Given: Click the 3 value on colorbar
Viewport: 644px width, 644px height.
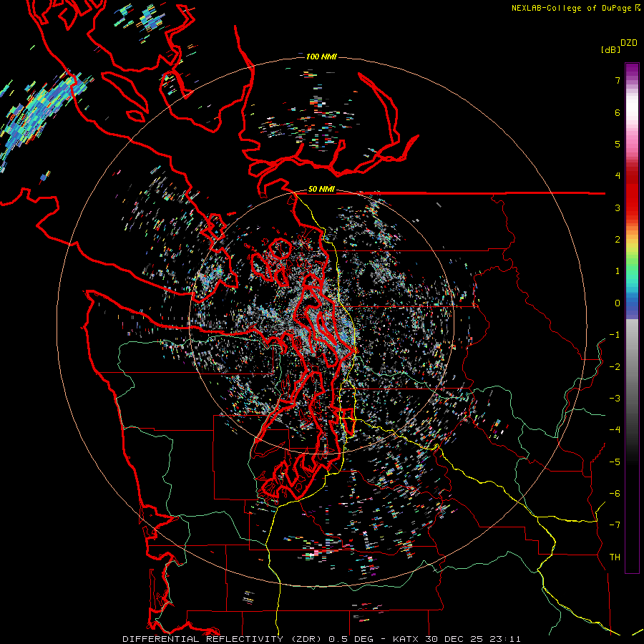Looking at the screenshot, I should pyautogui.click(x=618, y=208).
